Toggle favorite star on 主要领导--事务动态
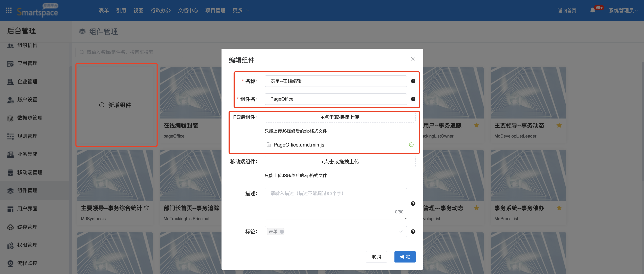Screen dimensions: 644x274 pos(559,125)
